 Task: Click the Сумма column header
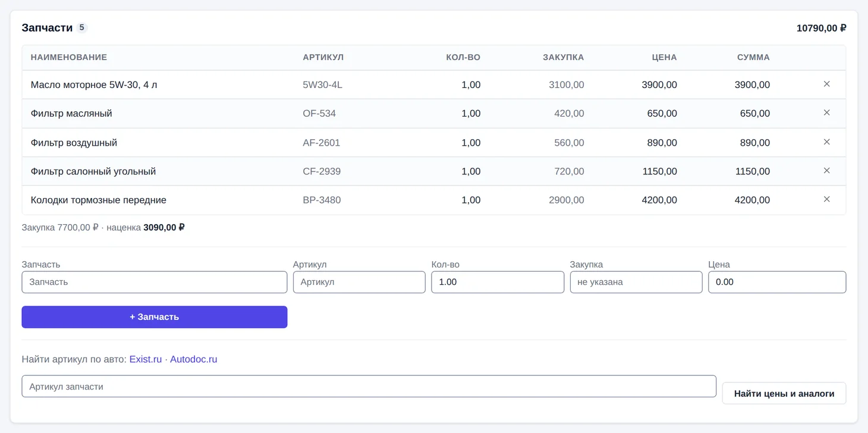753,58
